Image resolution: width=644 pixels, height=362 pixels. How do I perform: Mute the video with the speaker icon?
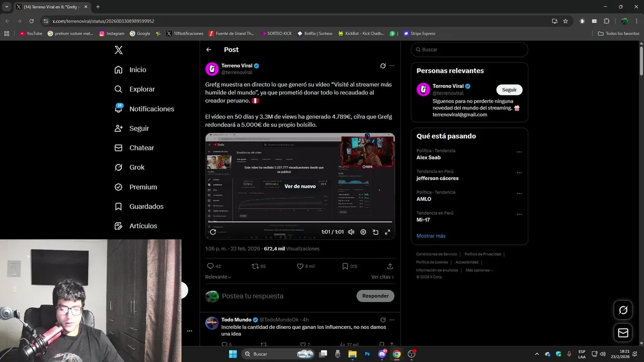(351, 232)
